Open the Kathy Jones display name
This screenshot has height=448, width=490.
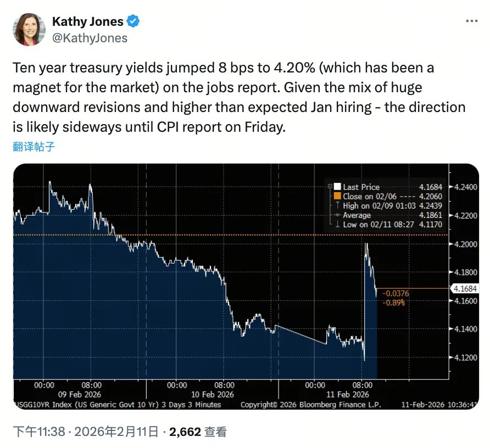click(x=88, y=22)
